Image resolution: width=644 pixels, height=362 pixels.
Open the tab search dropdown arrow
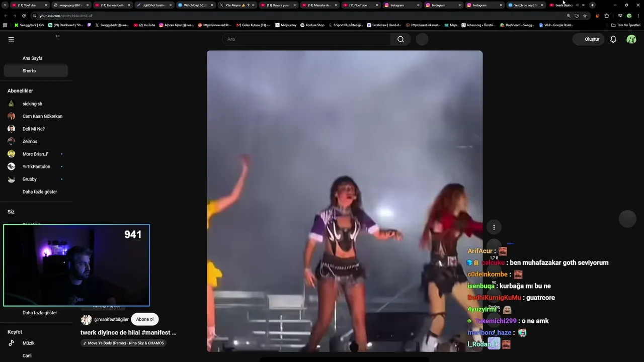tap(5, 5)
